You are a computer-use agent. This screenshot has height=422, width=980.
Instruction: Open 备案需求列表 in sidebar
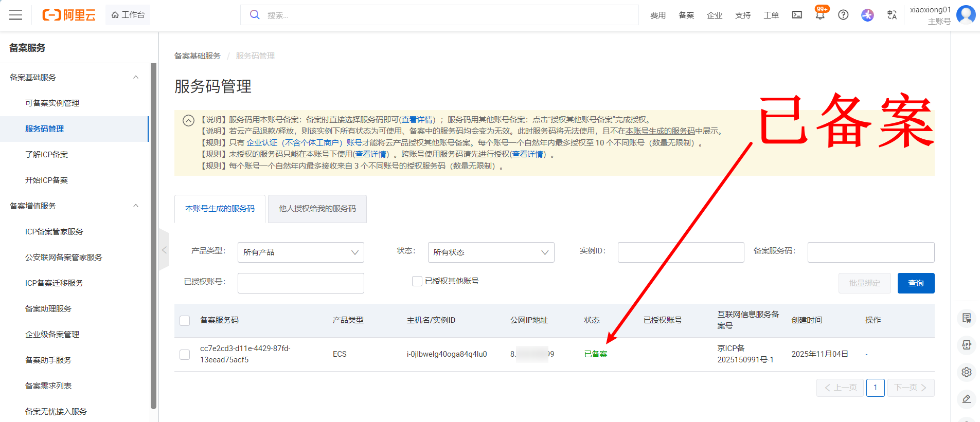tap(48, 386)
